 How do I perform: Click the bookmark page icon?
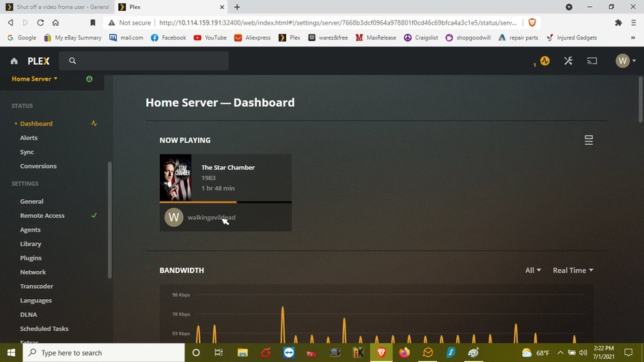point(93,23)
